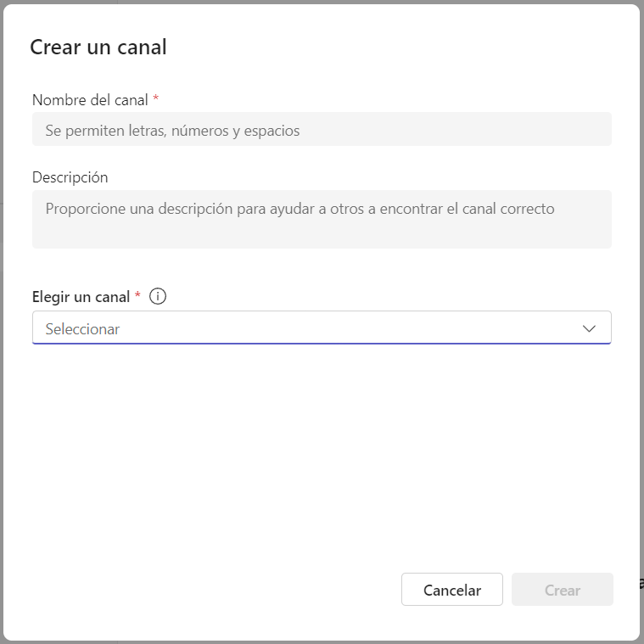Click the blue underline of the Seleccionar field
Screen dimensions: 644x644
point(322,343)
